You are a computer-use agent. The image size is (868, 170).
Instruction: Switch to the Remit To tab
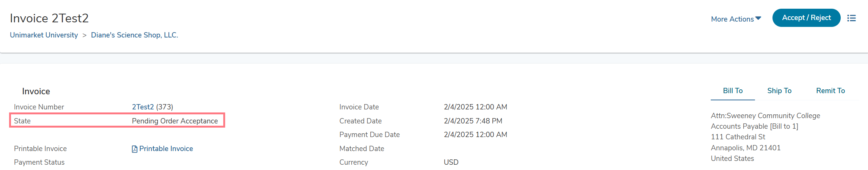click(x=830, y=91)
